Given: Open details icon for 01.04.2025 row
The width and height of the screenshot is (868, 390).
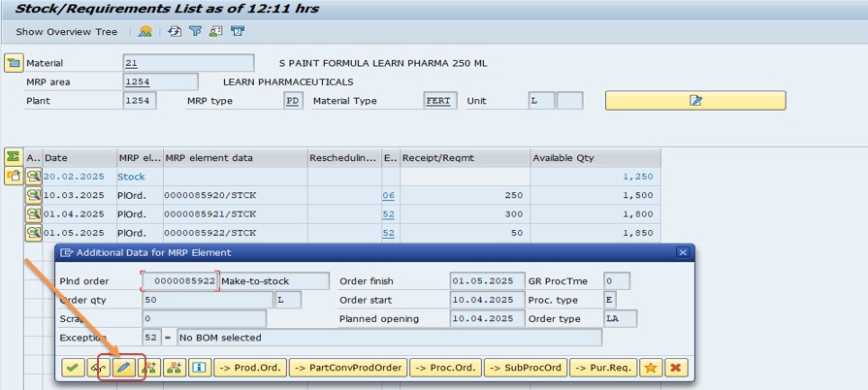Looking at the screenshot, I should click(34, 213).
